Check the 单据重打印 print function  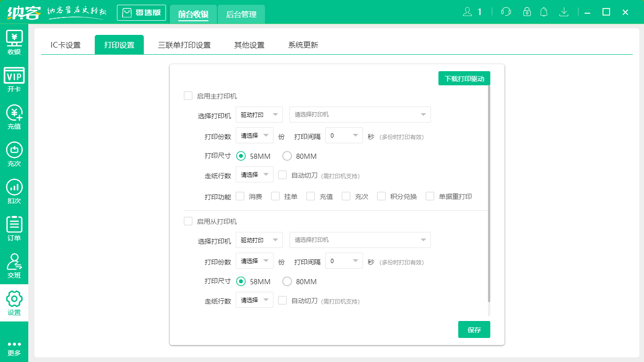[x=430, y=196]
